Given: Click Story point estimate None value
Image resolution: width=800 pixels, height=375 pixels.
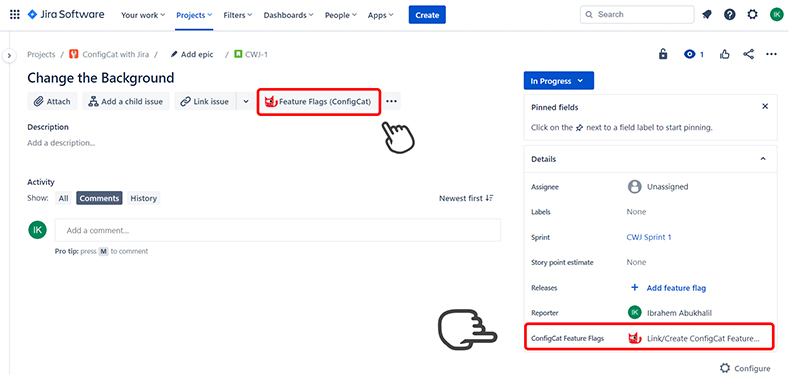Looking at the screenshot, I should (x=636, y=262).
